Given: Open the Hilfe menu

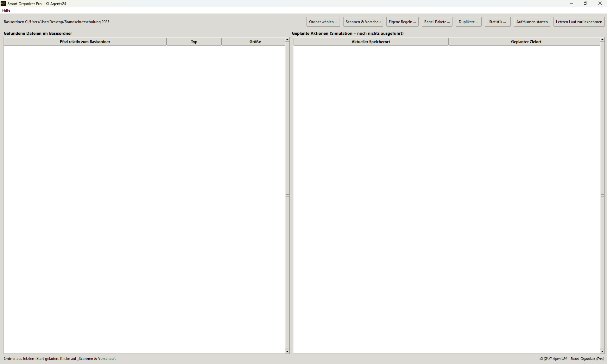Looking at the screenshot, I should tap(6, 10).
